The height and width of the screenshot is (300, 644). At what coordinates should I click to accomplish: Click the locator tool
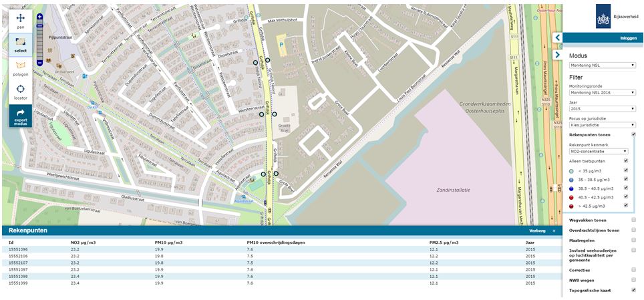(x=20, y=92)
